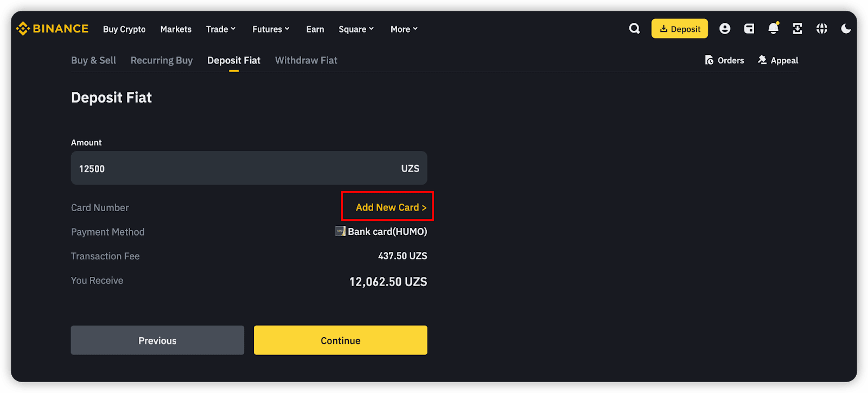Toggle dark mode moon icon
Screen dimensions: 868x393
(x=846, y=29)
